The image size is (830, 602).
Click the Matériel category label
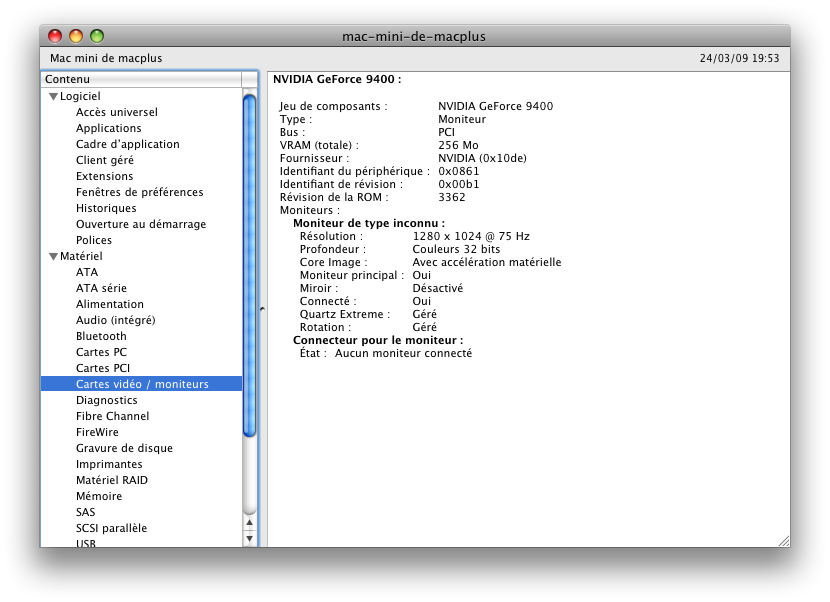coord(81,256)
